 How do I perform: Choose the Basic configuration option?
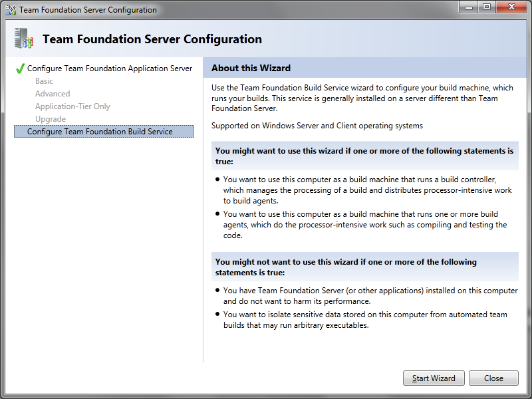click(x=44, y=81)
